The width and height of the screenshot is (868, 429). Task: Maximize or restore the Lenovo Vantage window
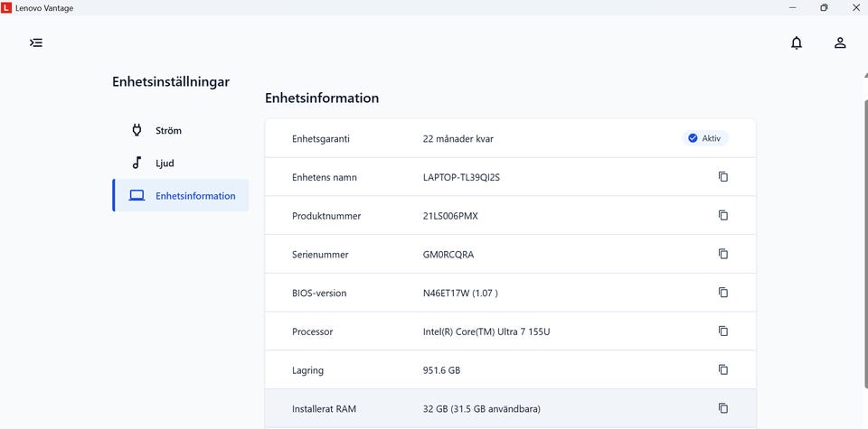(x=824, y=8)
